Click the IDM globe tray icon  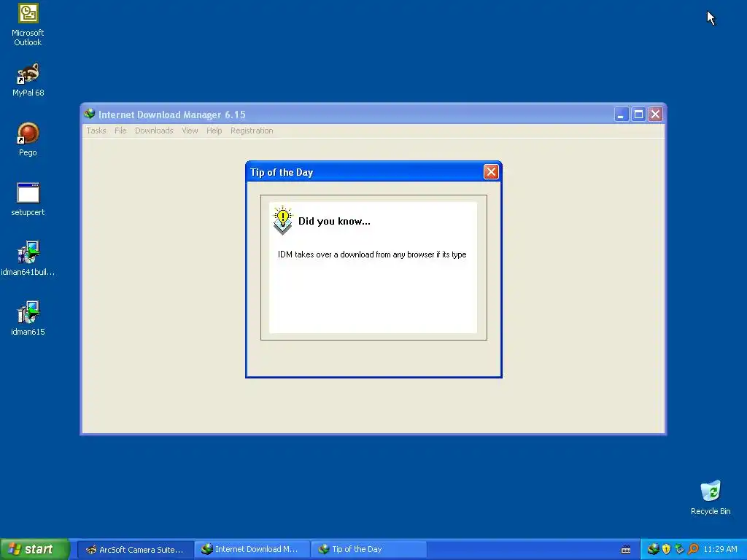(653, 549)
